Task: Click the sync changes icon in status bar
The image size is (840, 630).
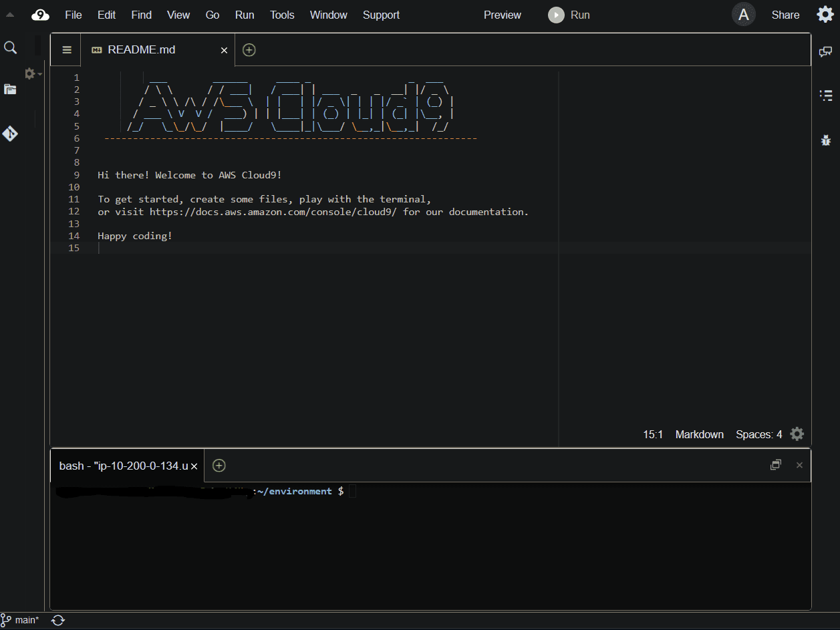Action: 58,620
